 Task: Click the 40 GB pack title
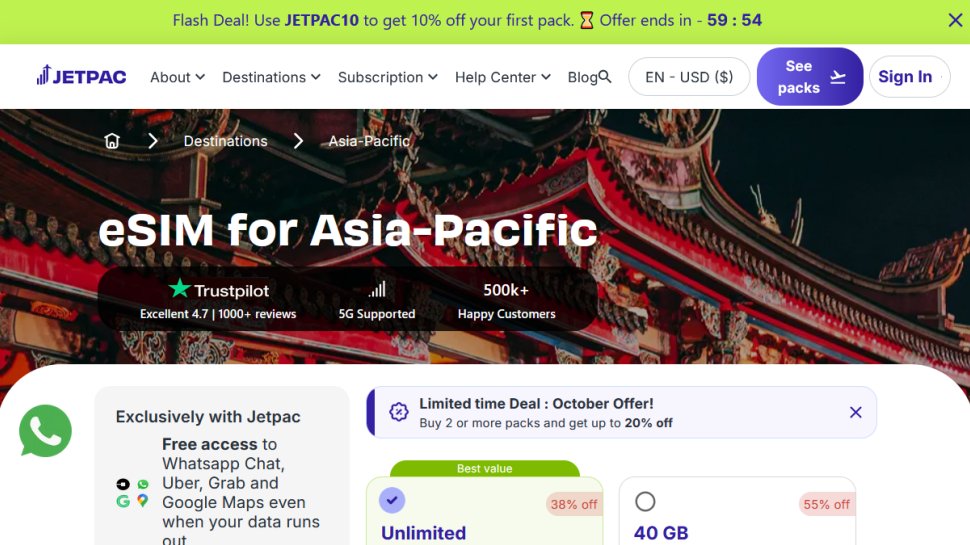(x=661, y=533)
